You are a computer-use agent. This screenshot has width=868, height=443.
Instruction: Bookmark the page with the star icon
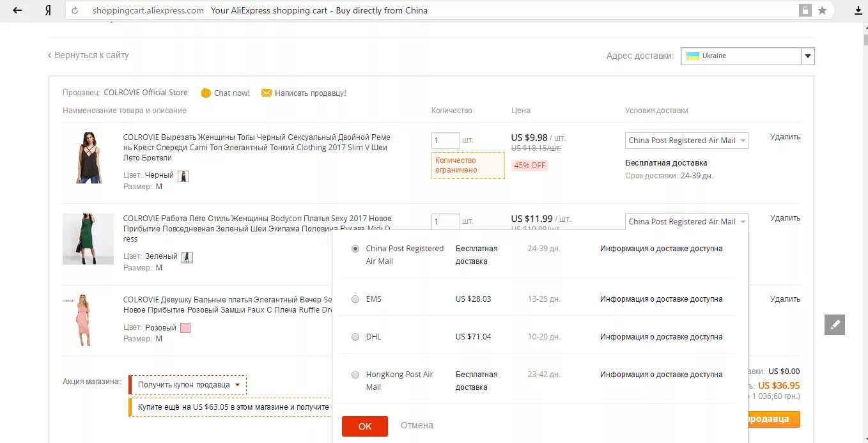pyautogui.click(x=822, y=10)
